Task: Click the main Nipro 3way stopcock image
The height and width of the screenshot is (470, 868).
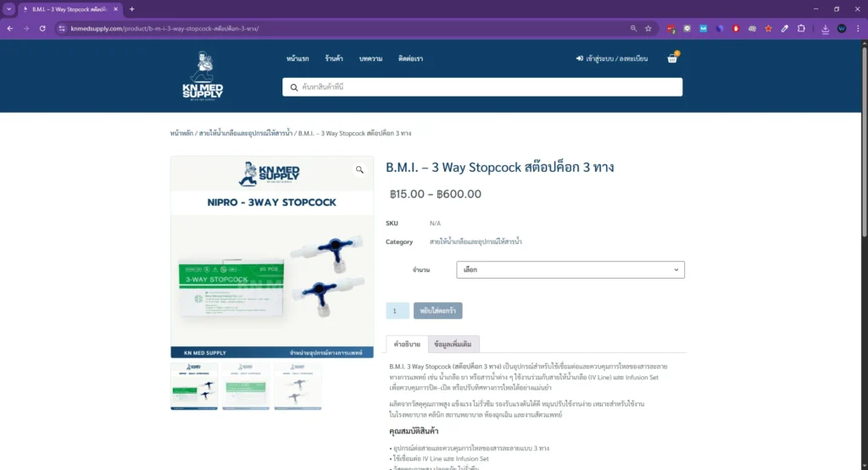Action: [272, 257]
